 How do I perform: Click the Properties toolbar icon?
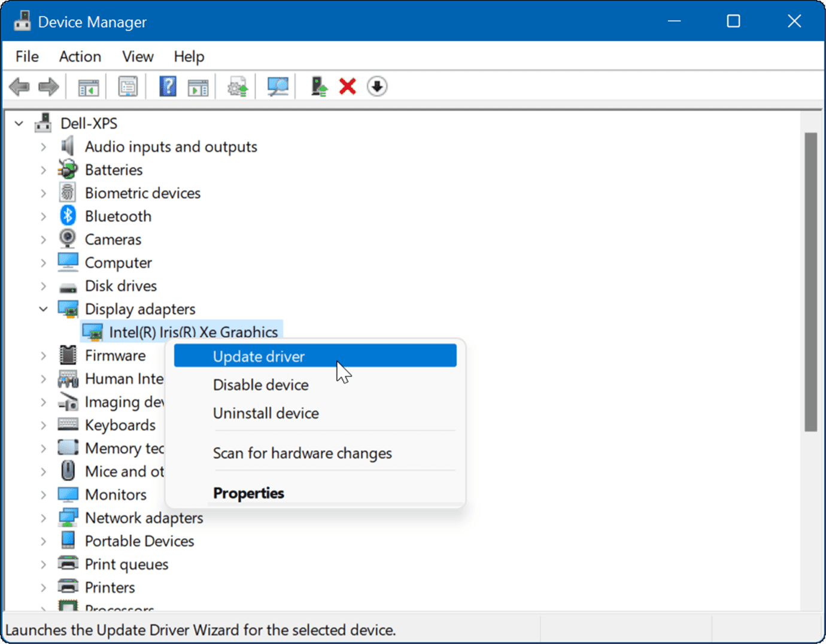tap(127, 86)
